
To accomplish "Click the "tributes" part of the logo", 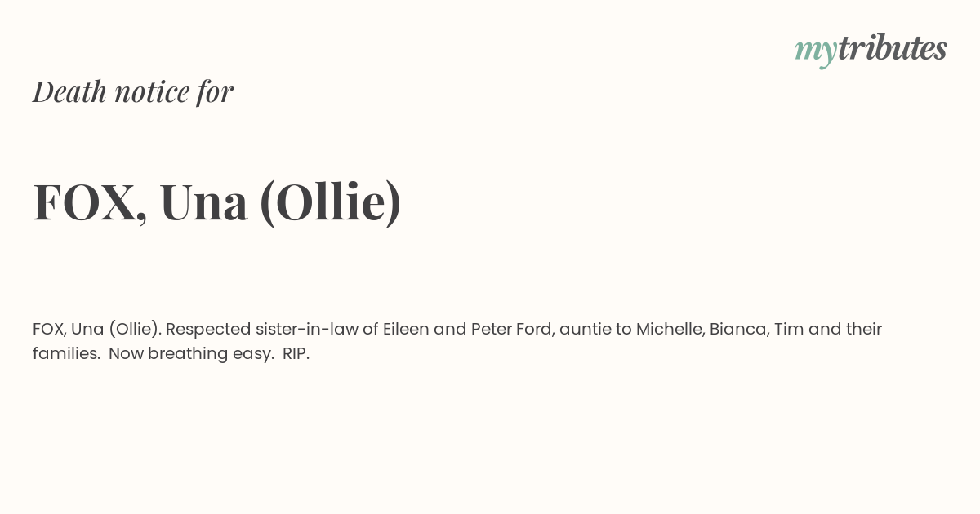I will (x=893, y=49).
